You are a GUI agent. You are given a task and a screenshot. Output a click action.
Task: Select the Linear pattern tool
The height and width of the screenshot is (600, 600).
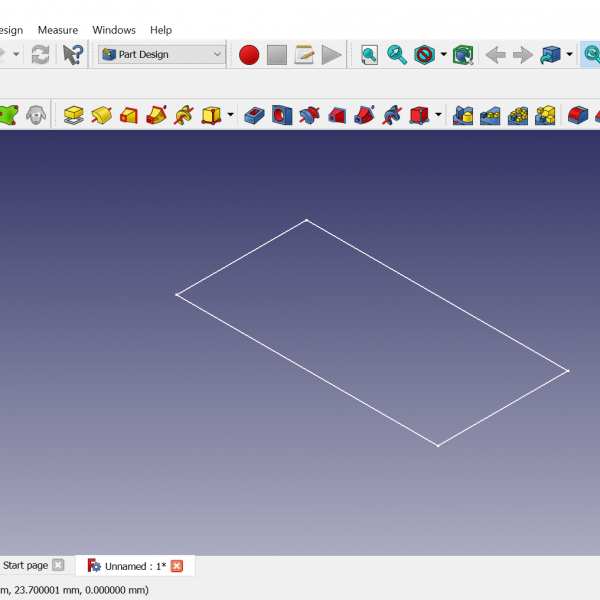pos(489,115)
